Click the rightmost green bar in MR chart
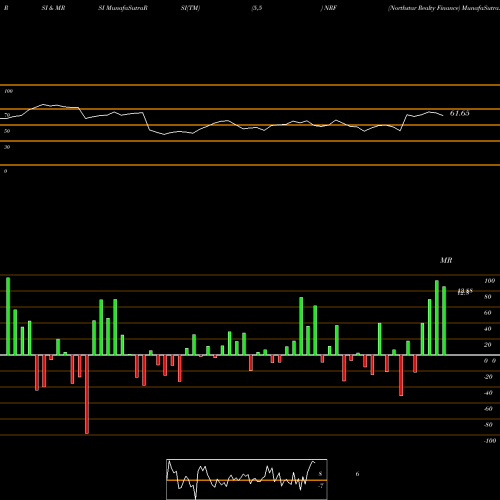 (x=444, y=321)
